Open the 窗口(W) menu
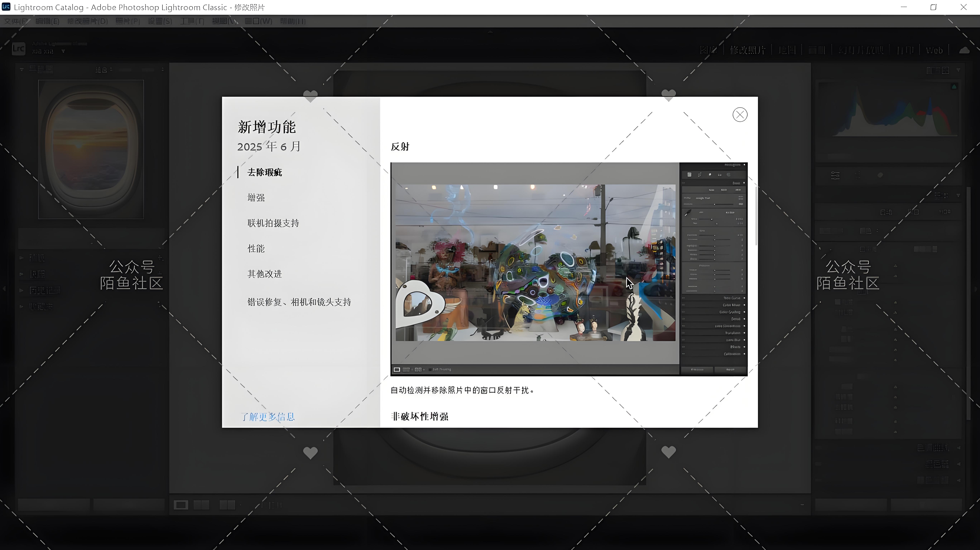980x550 pixels. click(x=259, y=21)
